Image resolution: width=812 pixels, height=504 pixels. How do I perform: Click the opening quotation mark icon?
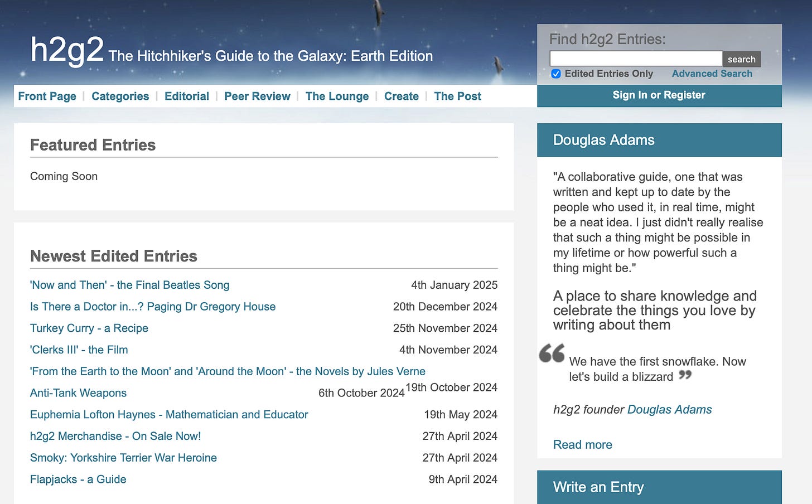coord(552,353)
